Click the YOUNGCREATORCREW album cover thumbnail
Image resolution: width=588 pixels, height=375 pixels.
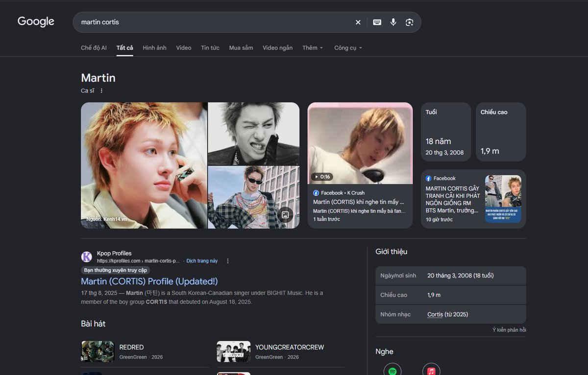click(234, 352)
